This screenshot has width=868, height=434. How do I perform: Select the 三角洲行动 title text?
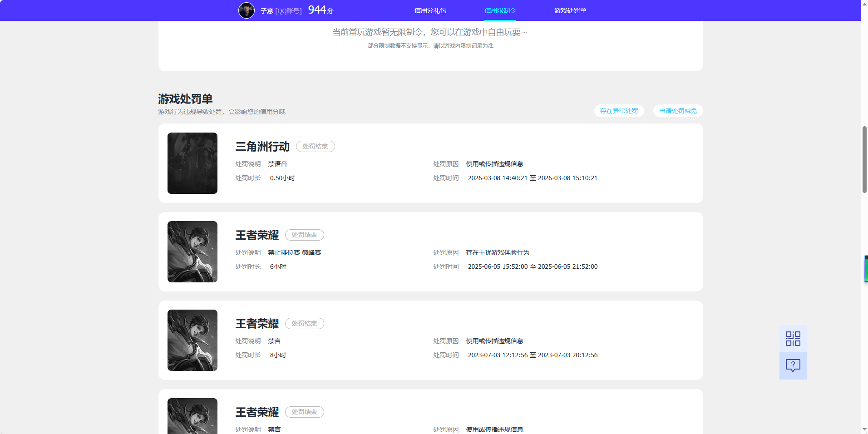262,147
